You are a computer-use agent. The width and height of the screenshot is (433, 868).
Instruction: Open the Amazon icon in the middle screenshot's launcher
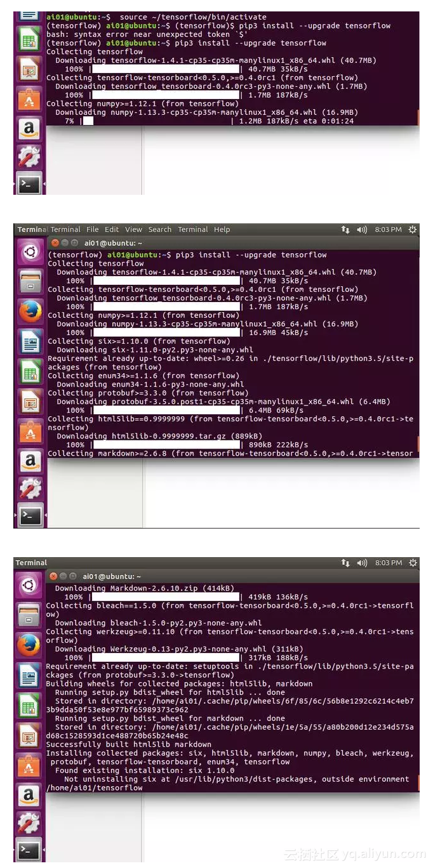click(x=30, y=461)
